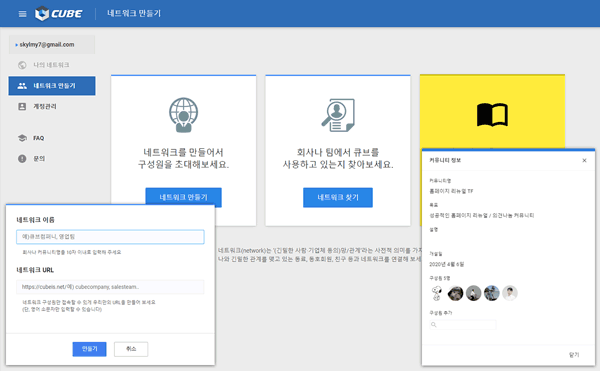Click the 취소 button in dialog

(131, 349)
